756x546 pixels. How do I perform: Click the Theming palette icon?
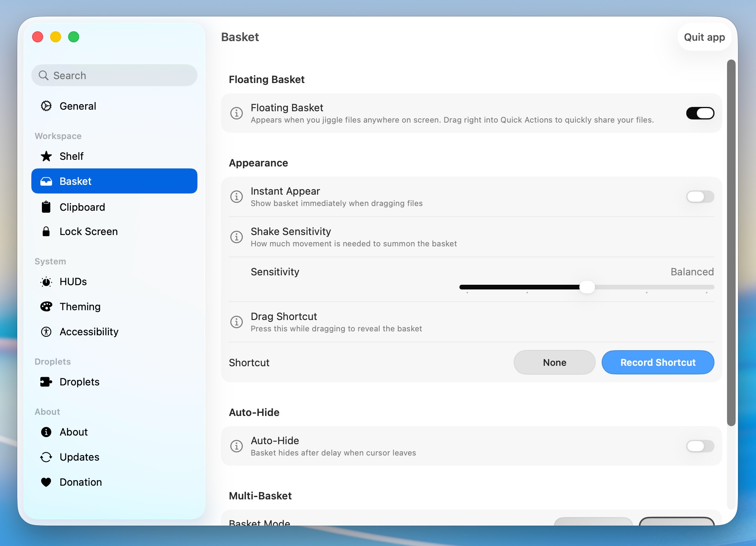(x=46, y=307)
